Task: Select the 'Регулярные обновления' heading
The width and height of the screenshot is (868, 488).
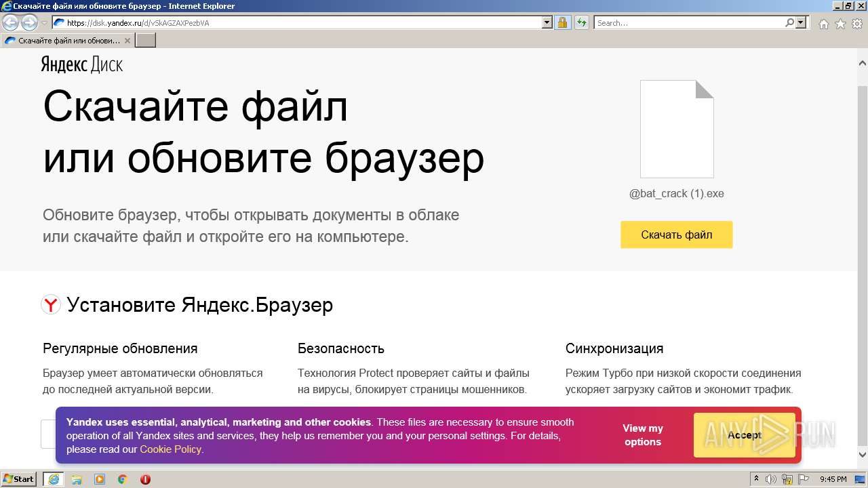Action: point(120,348)
